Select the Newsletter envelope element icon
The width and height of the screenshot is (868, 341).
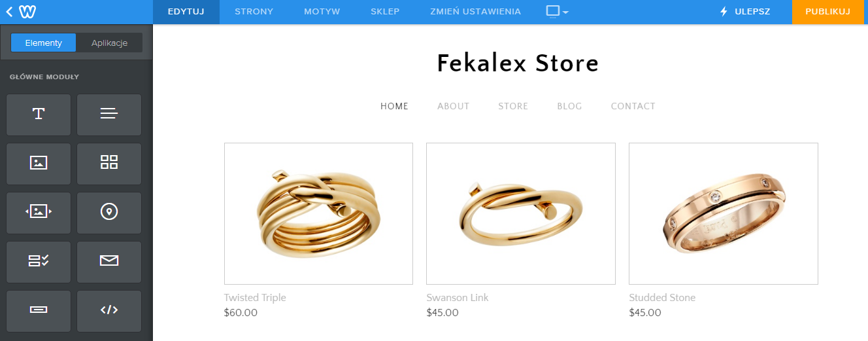109,262
